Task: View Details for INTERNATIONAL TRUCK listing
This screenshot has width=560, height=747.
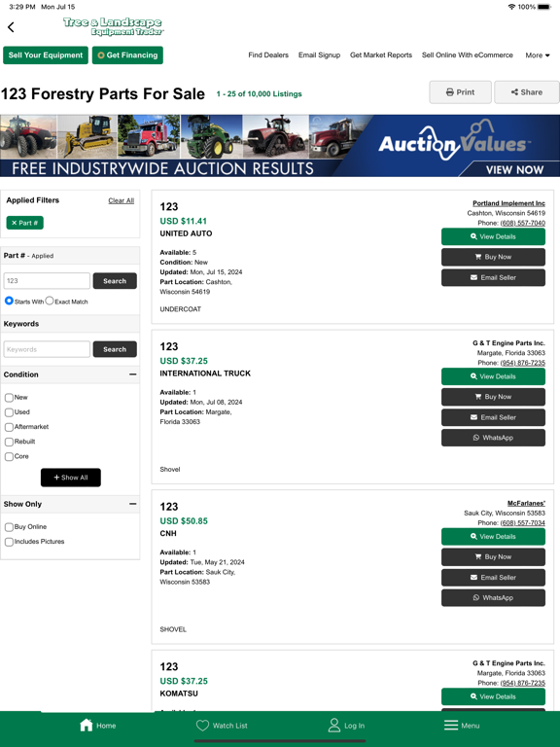Action: [x=493, y=376]
